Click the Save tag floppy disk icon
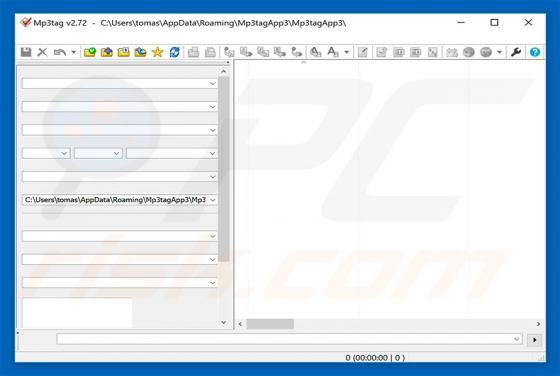The image size is (560, 376). [x=26, y=52]
